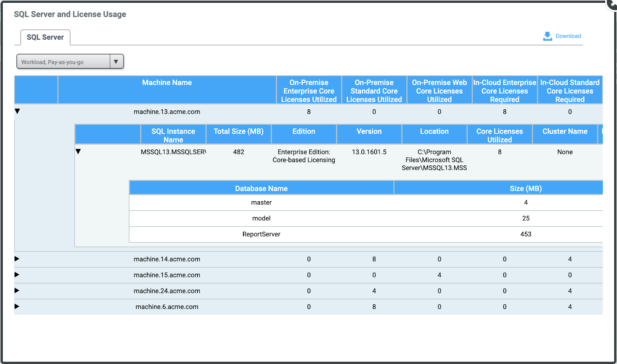Click the Download tray icon
The height and width of the screenshot is (364, 617).
(x=547, y=36)
